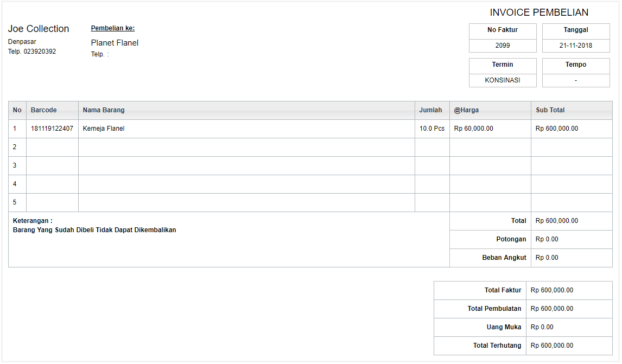Select the Planet Flanel supplier name
The image size is (622, 364).
point(115,43)
